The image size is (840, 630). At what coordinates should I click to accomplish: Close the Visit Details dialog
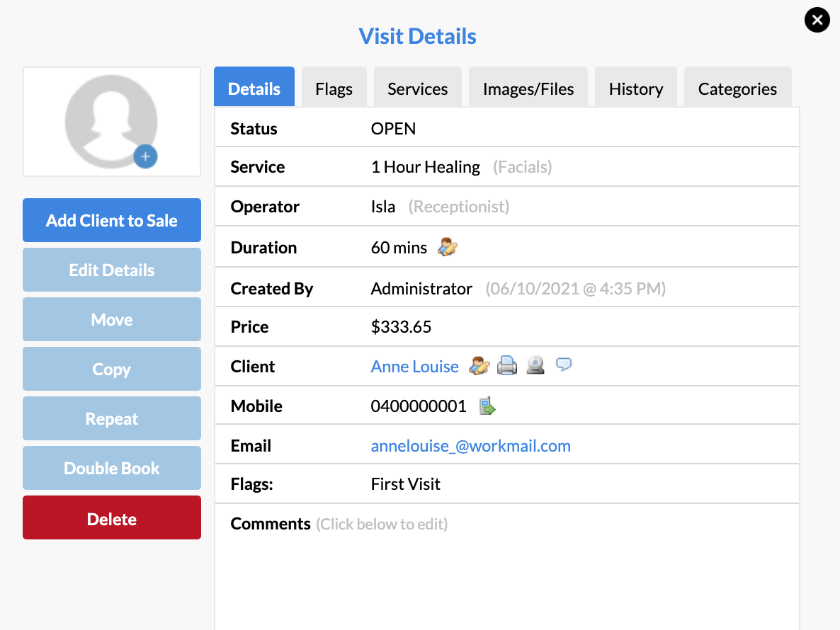coord(817,20)
